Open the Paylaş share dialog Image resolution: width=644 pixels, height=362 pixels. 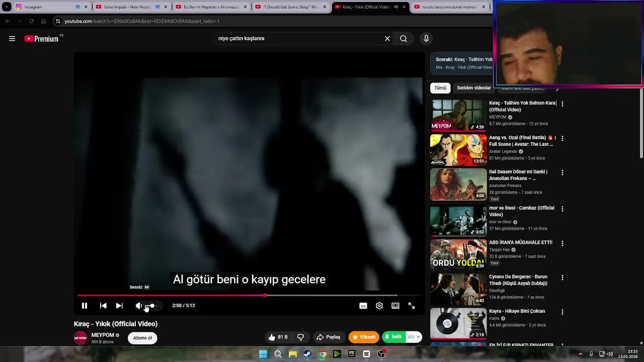pyautogui.click(x=328, y=337)
